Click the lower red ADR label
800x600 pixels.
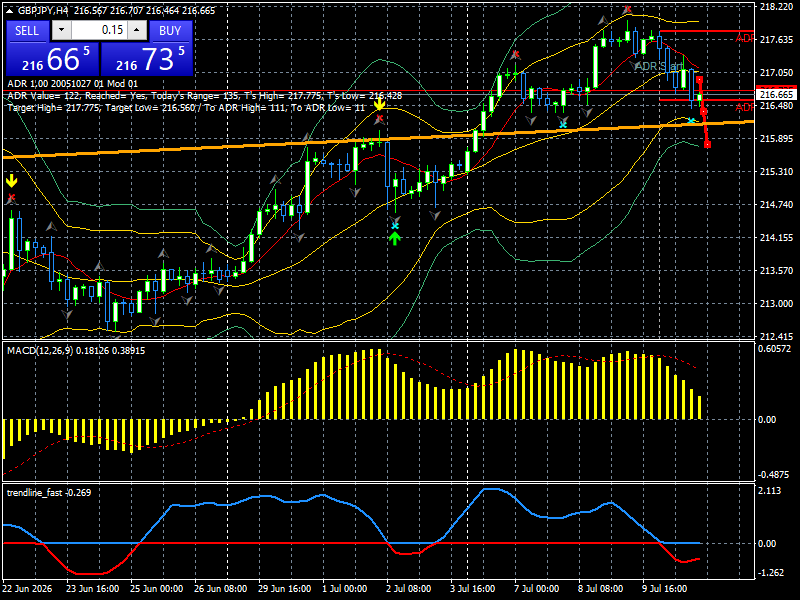tap(744, 107)
